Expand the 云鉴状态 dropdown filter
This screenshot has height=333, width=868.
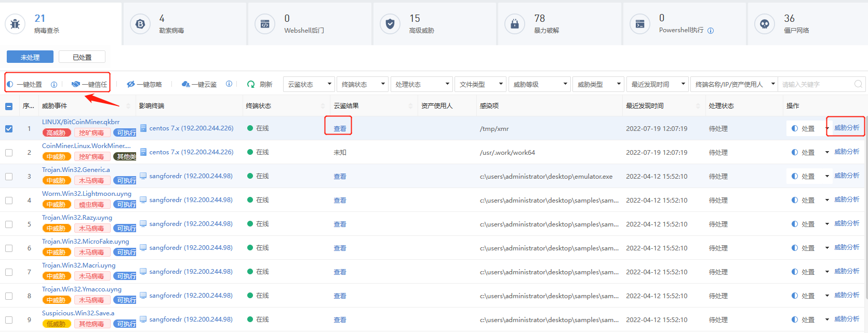tap(309, 84)
